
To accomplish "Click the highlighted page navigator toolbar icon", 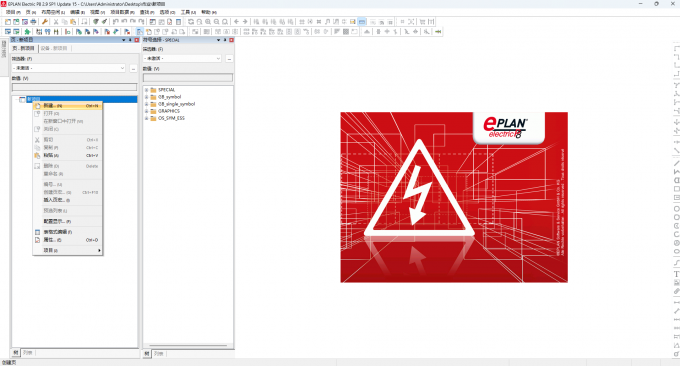I will click(140, 32).
